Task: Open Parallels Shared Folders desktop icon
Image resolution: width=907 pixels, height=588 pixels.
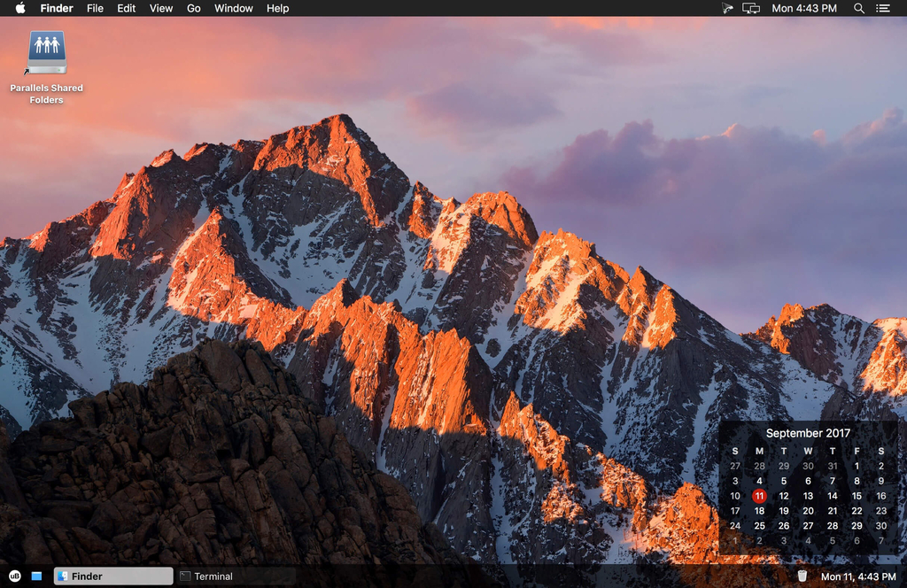Action: [47, 55]
